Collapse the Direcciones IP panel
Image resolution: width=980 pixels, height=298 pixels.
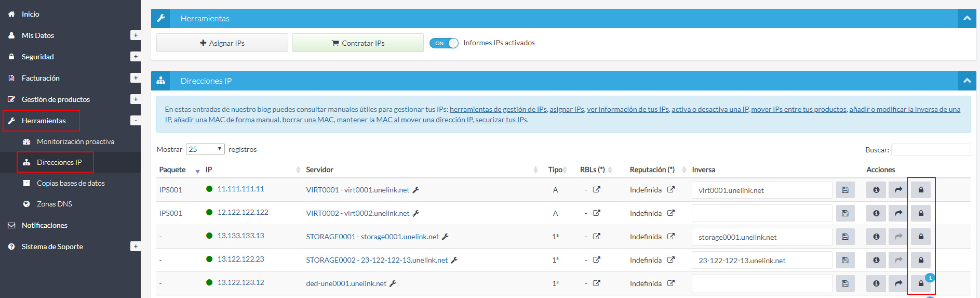[966, 81]
